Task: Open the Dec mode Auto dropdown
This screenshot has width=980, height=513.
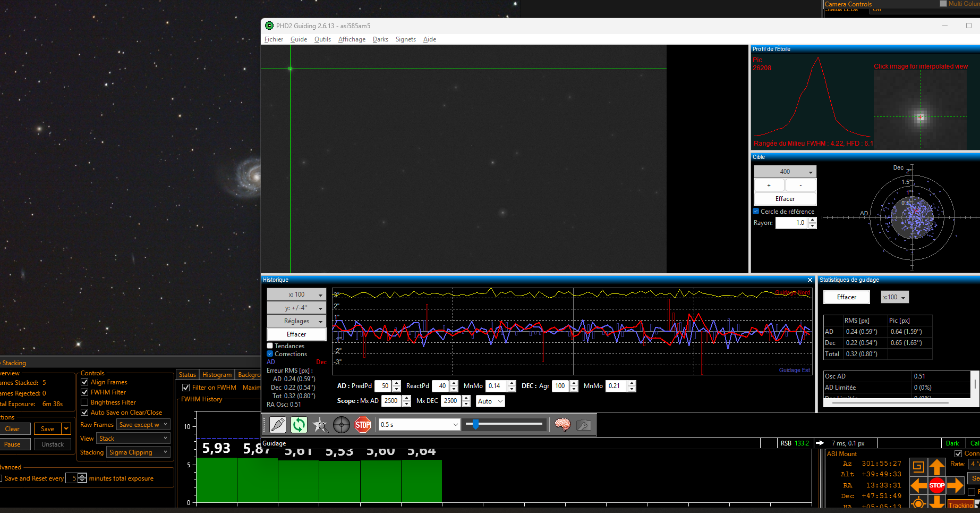Action: pyautogui.click(x=490, y=401)
